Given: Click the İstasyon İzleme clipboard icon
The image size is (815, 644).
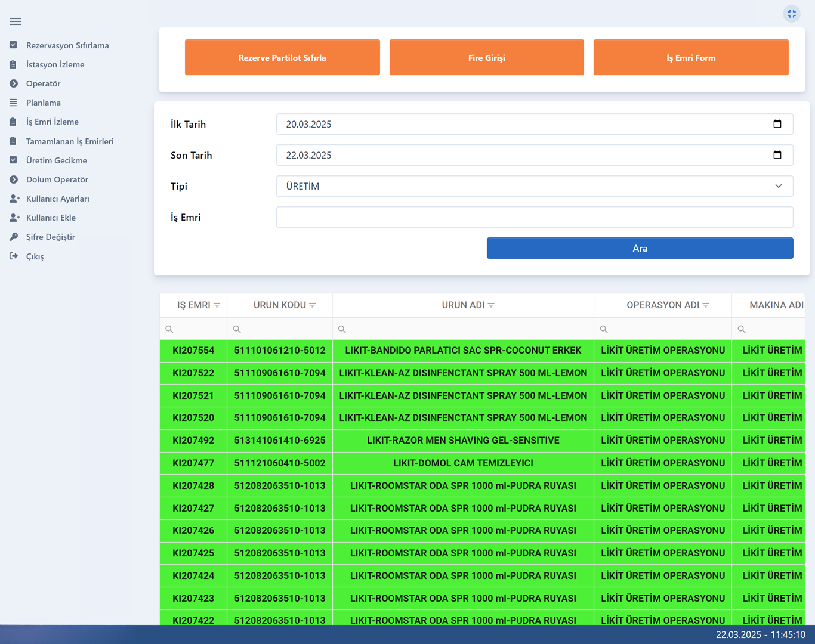Looking at the screenshot, I should 13,64.
